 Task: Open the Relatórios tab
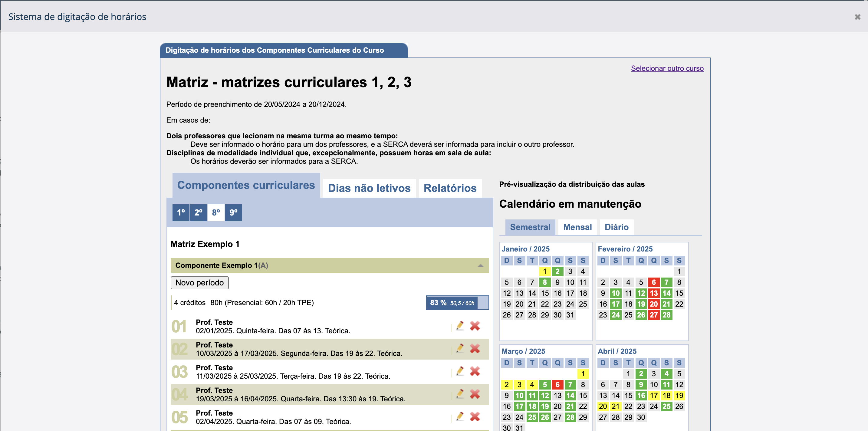coord(450,188)
